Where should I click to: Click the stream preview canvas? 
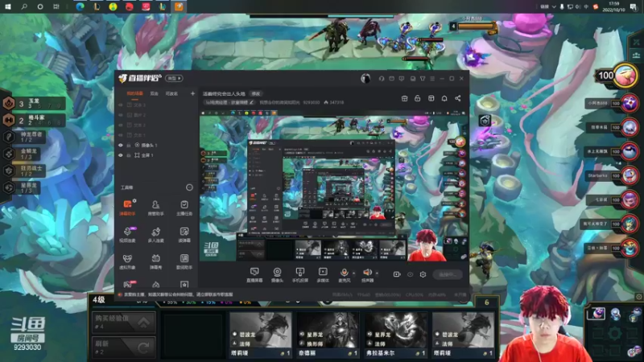click(333, 186)
